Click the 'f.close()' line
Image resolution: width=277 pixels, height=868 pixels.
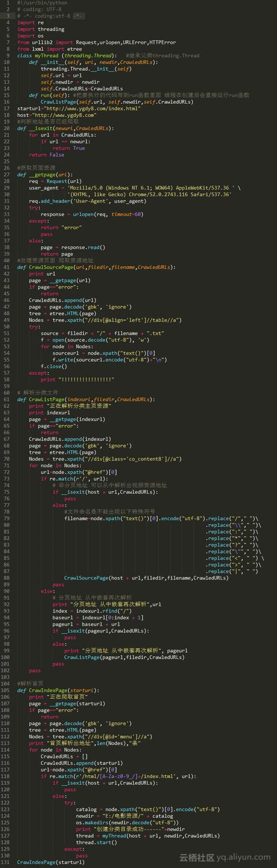coord(54,365)
